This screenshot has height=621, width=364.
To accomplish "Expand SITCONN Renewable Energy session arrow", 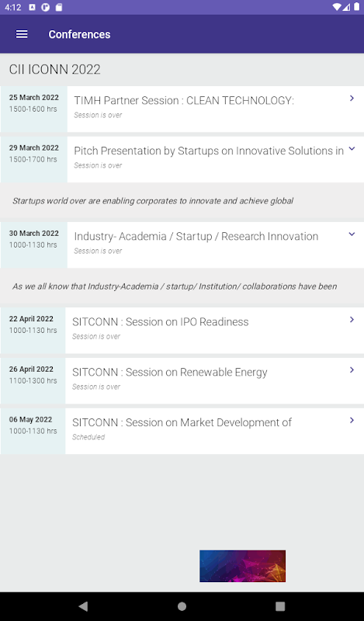I will point(352,369).
